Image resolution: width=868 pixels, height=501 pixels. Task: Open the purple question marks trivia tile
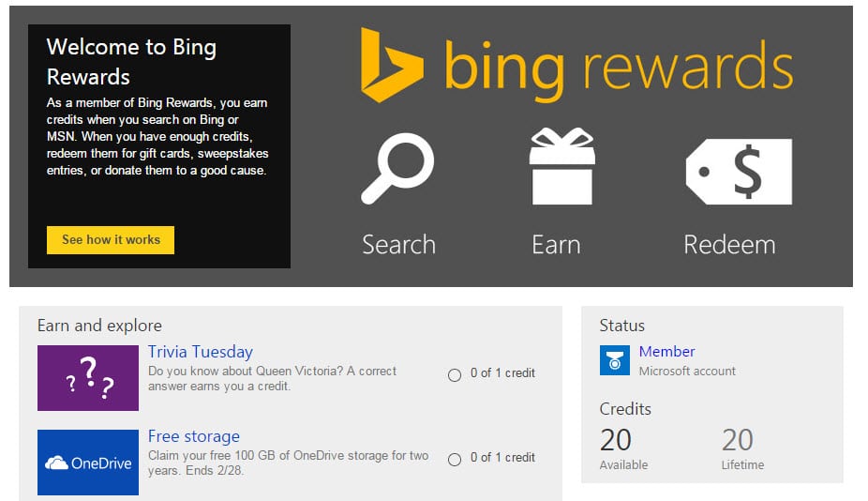(x=88, y=378)
